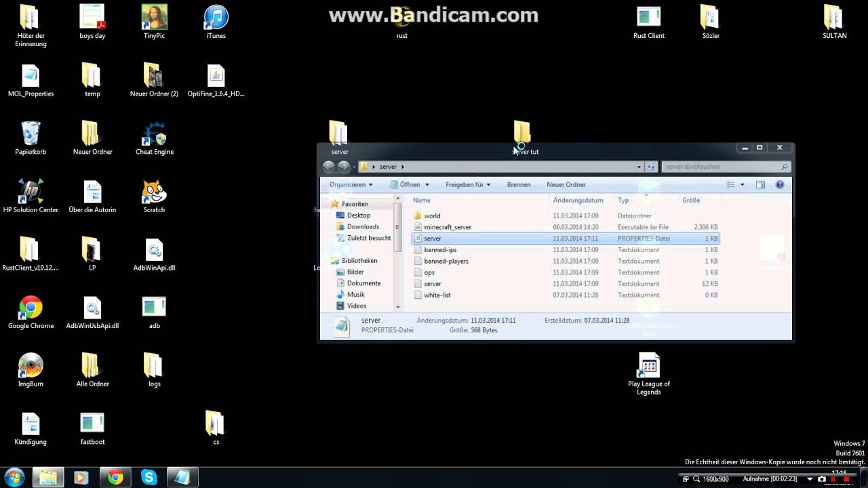Image resolution: width=868 pixels, height=488 pixels.
Task: Click the Windows Media Player taskbar icon
Action: point(81,477)
